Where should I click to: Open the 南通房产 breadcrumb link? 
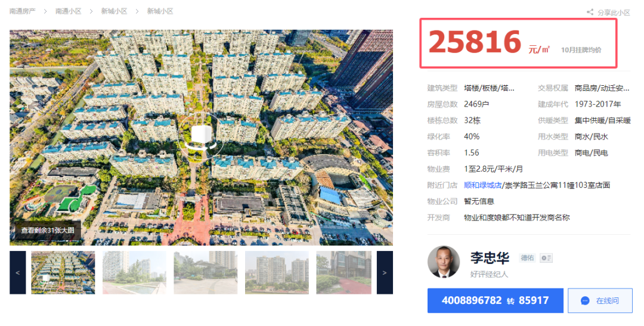click(23, 11)
